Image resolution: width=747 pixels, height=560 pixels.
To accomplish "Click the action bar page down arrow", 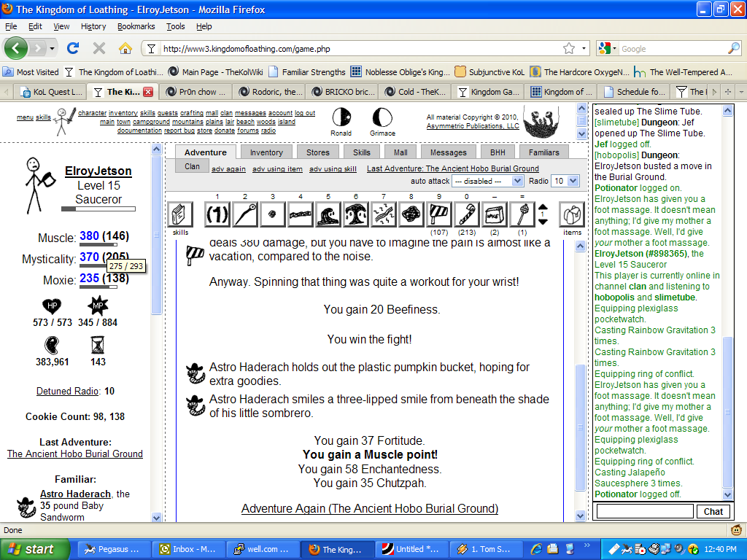I will pos(543,221).
